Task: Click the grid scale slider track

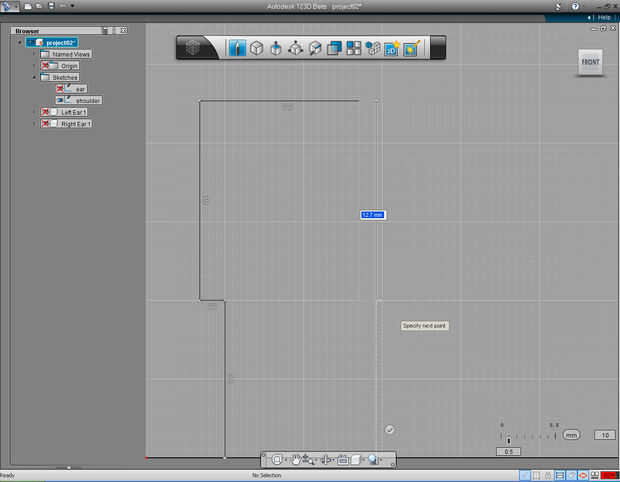Action: click(x=528, y=436)
